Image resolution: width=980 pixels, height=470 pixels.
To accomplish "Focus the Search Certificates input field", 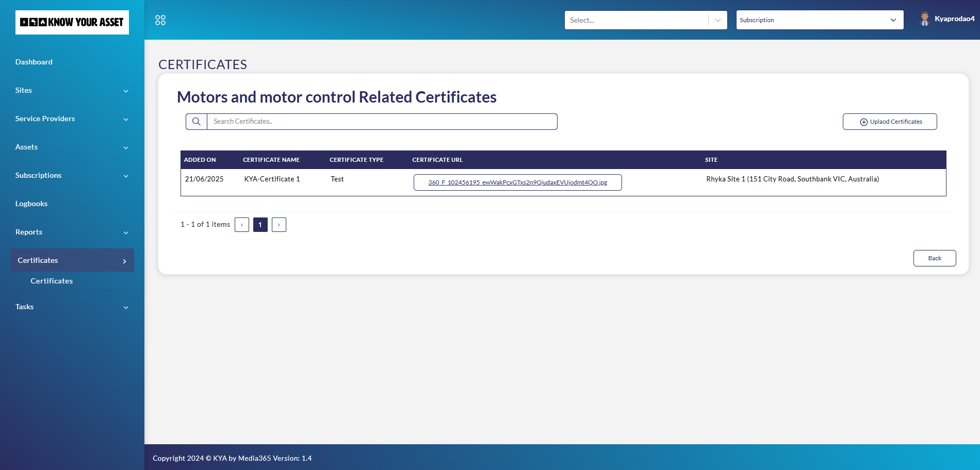I will (x=382, y=122).
